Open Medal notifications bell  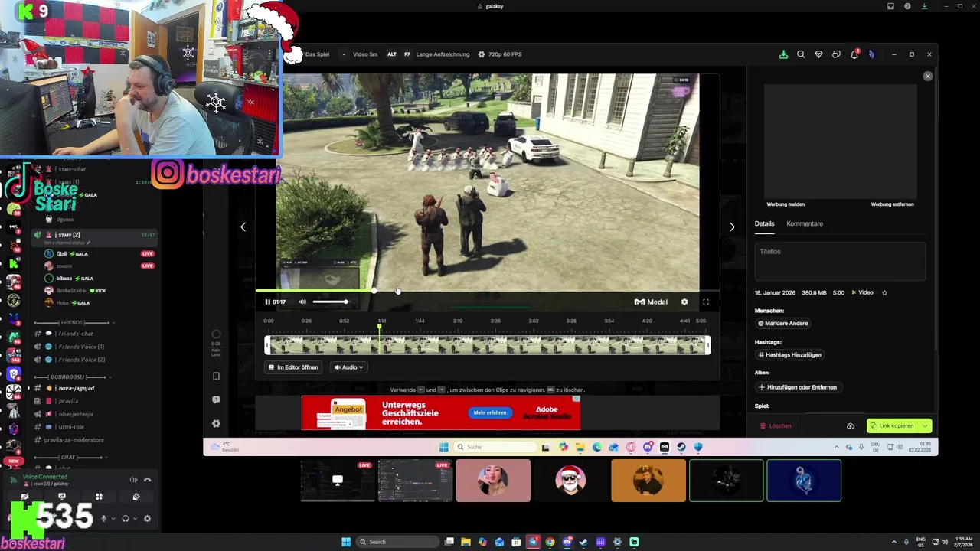tap(854, 54)
